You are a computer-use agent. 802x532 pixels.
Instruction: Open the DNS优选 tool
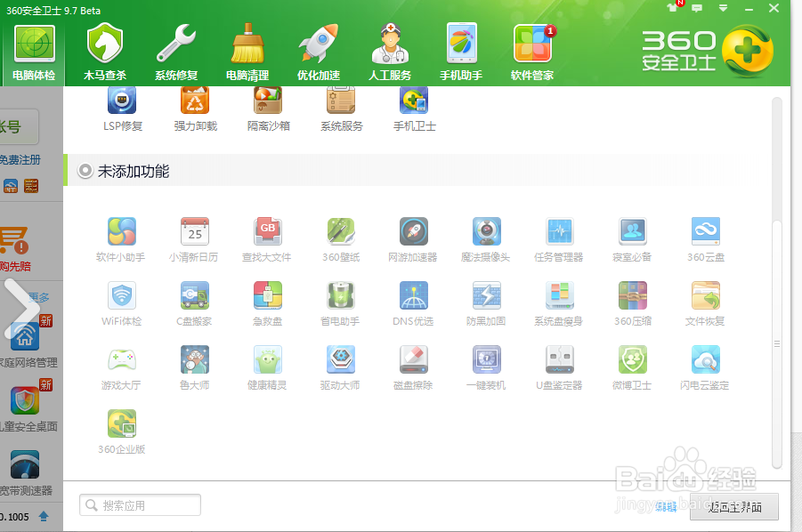click(413, 295)
